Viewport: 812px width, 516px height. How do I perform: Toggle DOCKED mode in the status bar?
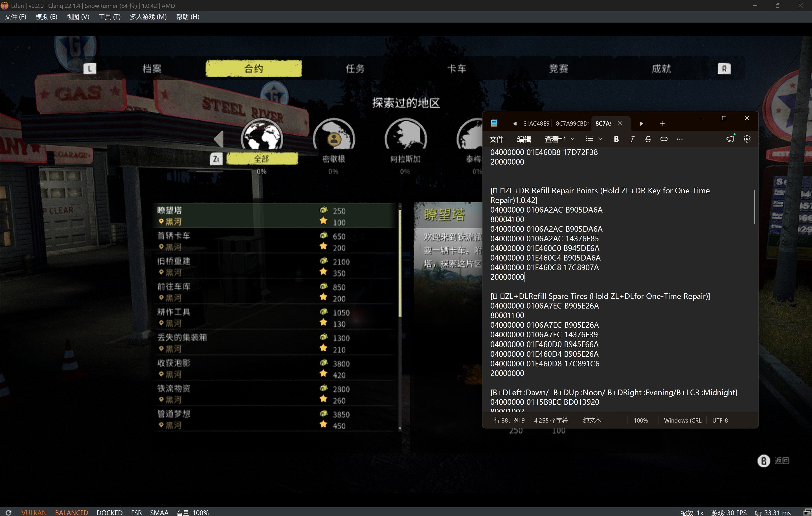109,512
